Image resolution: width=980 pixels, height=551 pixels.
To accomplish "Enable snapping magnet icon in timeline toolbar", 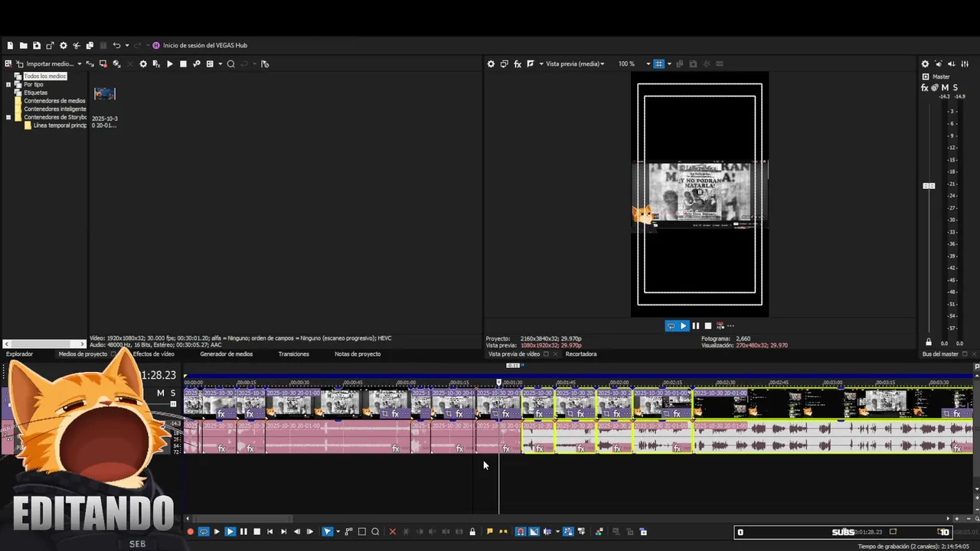I will (521, 532).
